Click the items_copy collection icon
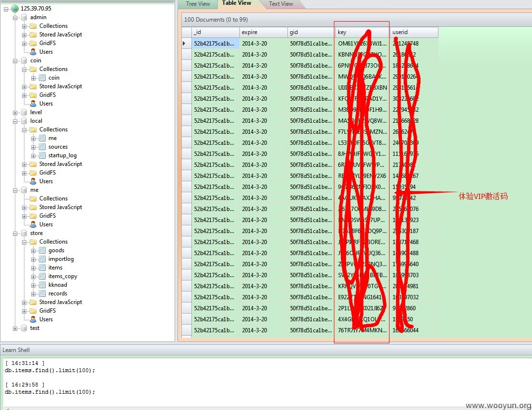532x410 pixels. coord(42,276)
